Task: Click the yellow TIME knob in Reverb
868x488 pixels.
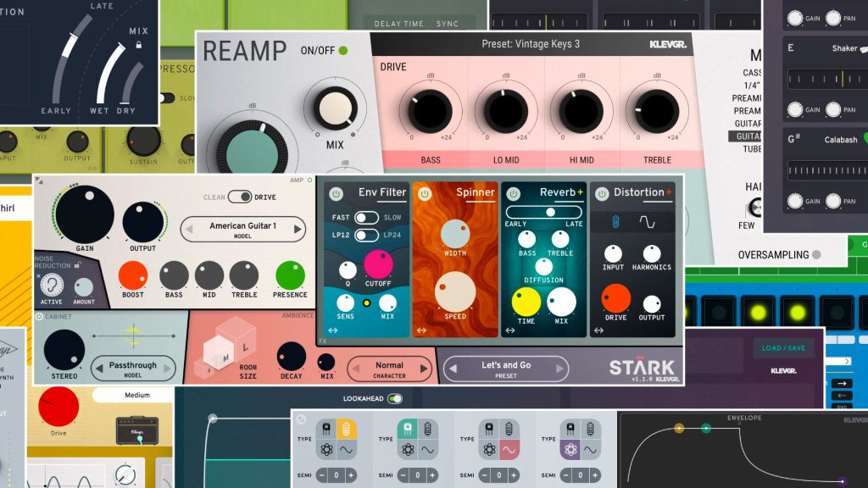Action: coord(526,302)
